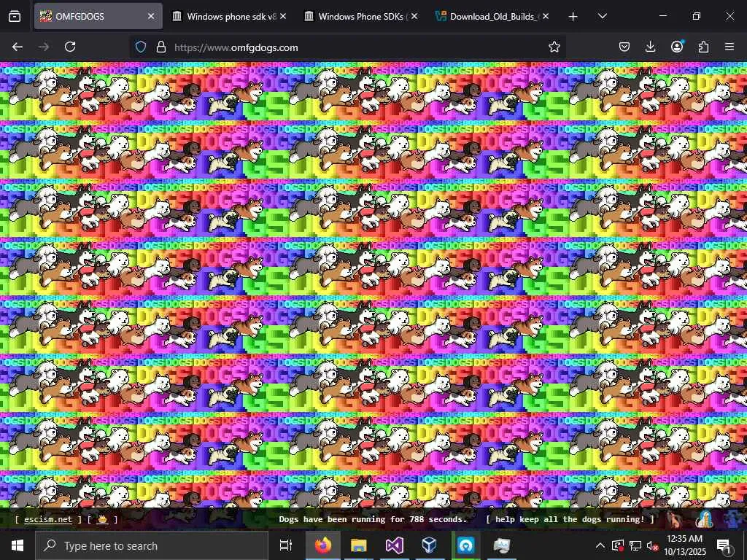
Task: Open the extensions puzzle icon
Action: coord(703,47)
